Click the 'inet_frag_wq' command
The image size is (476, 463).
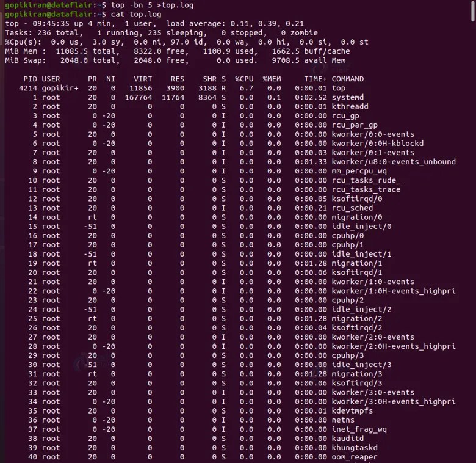pyautogui.click(x=359, y=429)
